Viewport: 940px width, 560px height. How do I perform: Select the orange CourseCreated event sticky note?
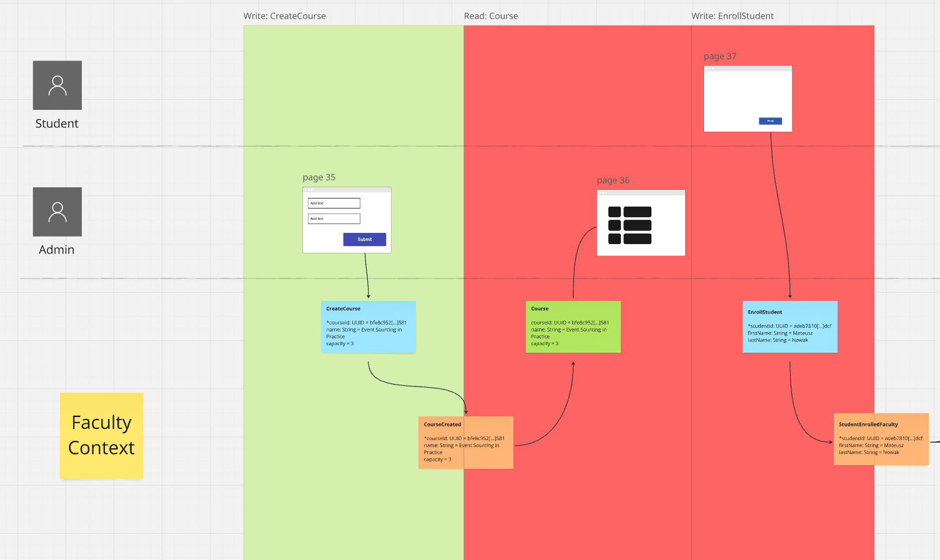click(465, 442)
